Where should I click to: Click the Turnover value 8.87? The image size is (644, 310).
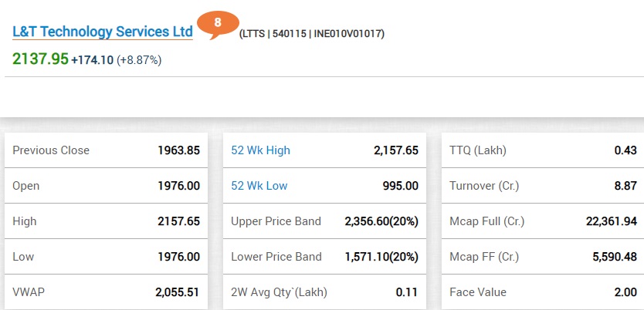pos(625,186)
